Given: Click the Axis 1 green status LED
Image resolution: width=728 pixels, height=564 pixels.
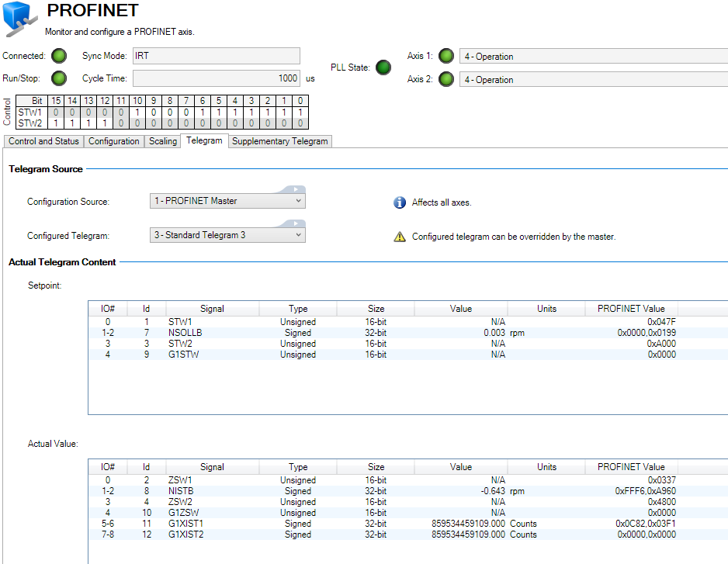Looking at the screenshot, I should [446, 56].
